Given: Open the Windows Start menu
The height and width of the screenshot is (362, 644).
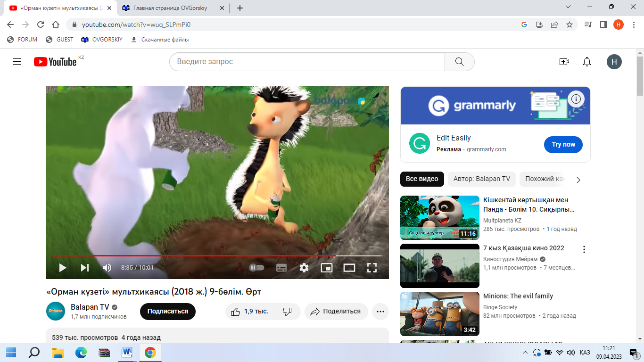Looking at the screenshot, I should (11, 352).
